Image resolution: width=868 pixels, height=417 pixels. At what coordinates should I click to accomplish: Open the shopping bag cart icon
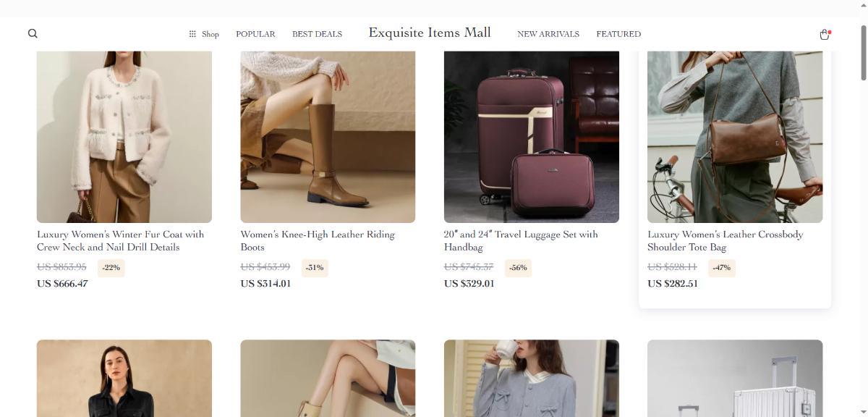coord(824,34)
